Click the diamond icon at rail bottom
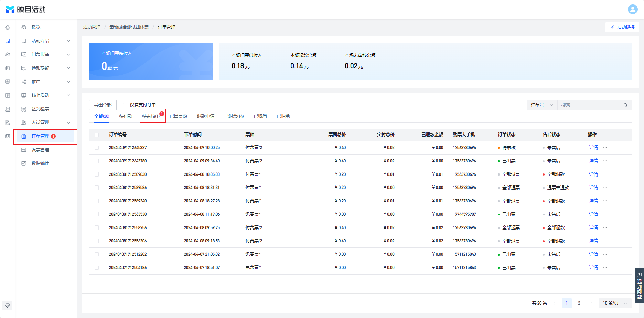This screenshot has height=318, width=644. 8,305
